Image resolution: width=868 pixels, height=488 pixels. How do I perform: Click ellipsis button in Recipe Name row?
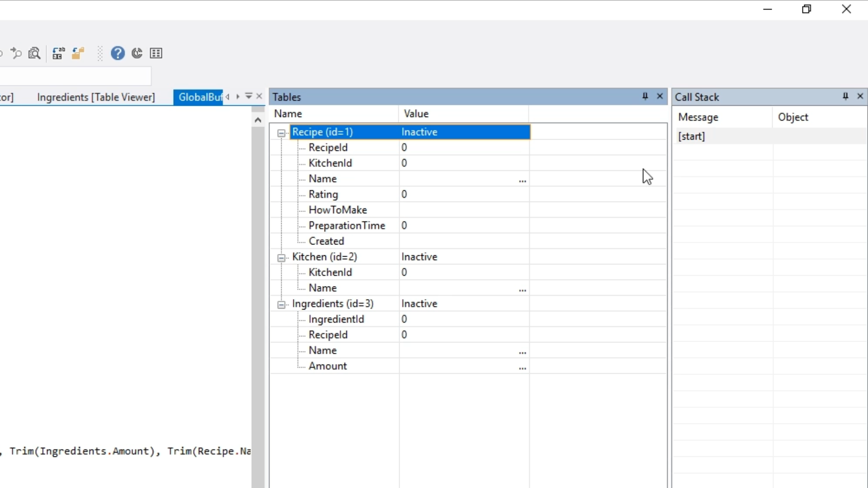click(x=523, y=180)
